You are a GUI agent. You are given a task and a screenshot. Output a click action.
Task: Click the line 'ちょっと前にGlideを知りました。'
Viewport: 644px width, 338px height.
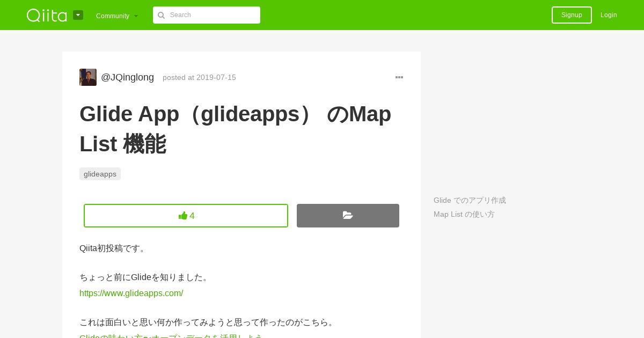pos(145,277)
